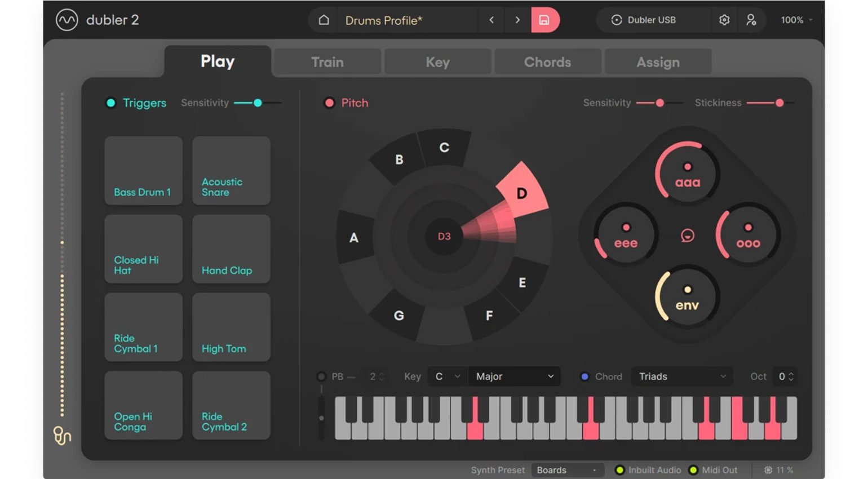Screen dimensions: 868x479
Task: Click the ooo vowel knob
Action: coord(748,234)
